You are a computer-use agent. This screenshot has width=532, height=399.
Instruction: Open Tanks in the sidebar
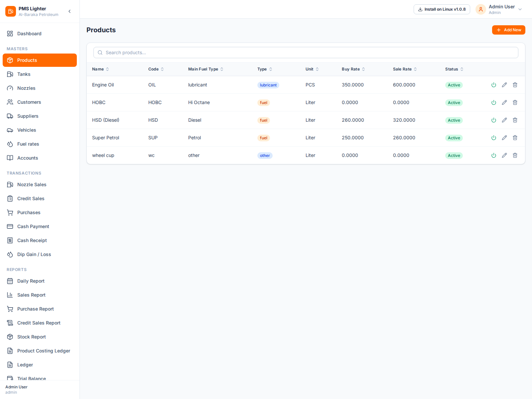(x=24, y=74)
